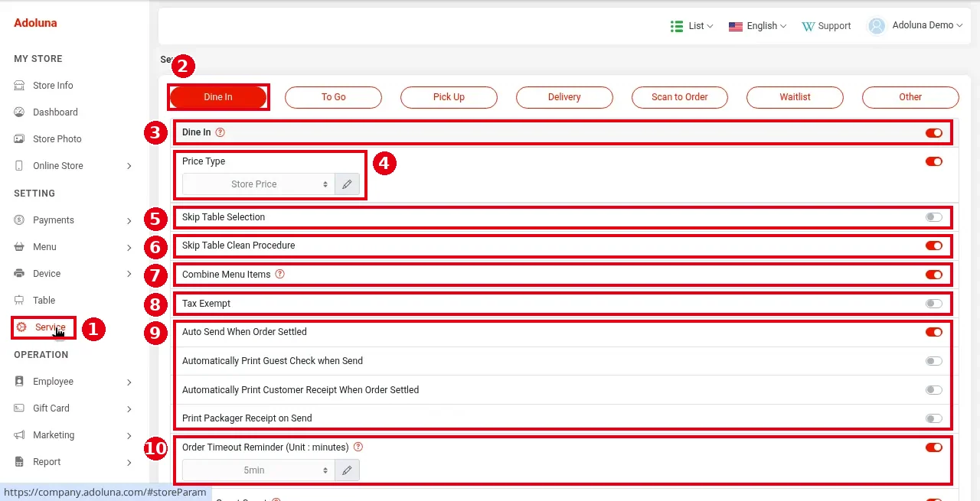Enable Skip Table Selection switch
This screenshot has width=980, height=501.
tap(934, 217)
